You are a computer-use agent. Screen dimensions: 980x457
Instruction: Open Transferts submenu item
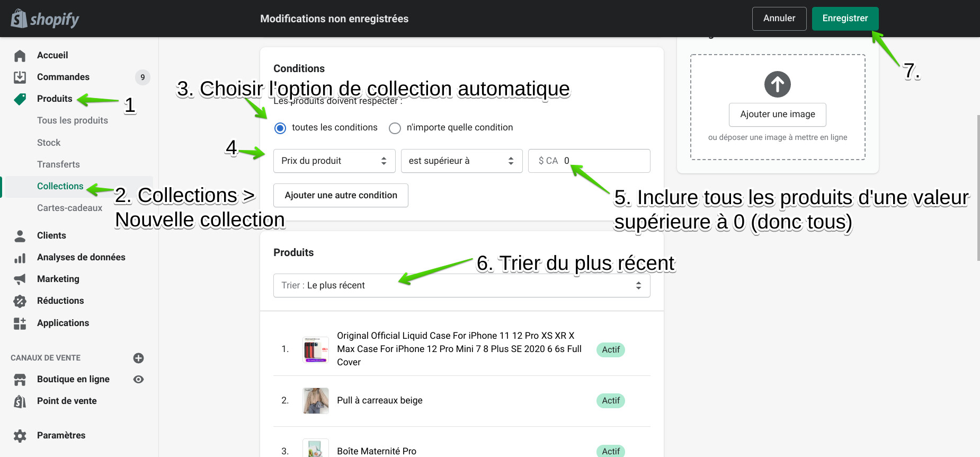[x=58, y=164]
